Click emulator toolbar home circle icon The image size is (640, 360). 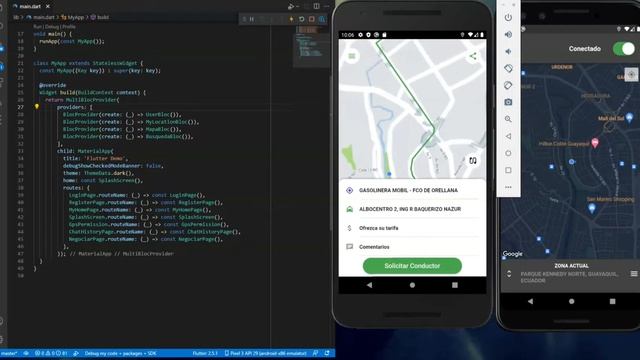508,153
